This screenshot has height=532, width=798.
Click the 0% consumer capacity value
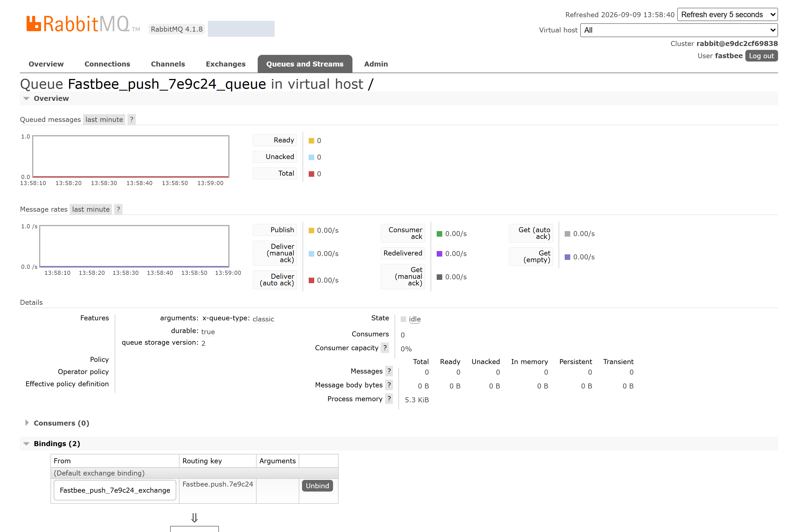pyautogui.click(x=406, y=349)
